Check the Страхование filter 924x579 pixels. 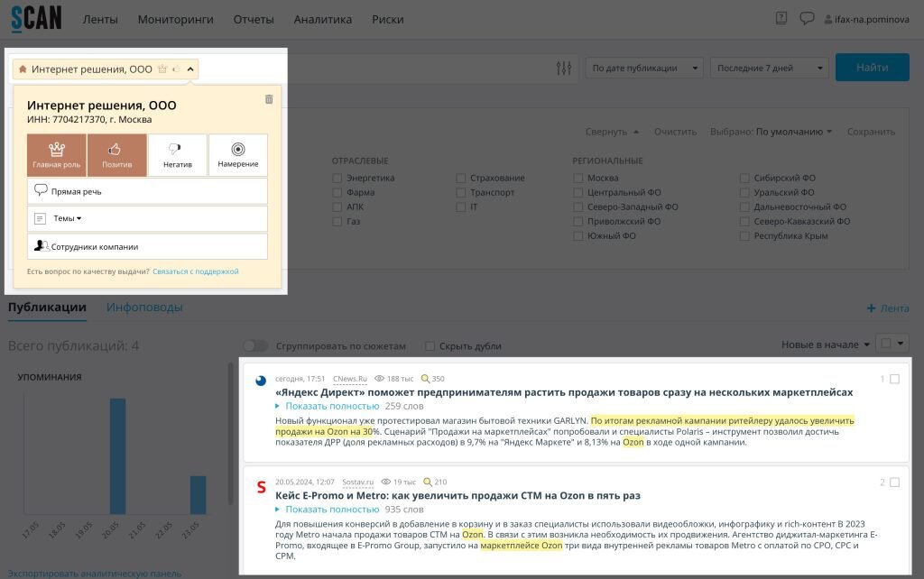click(461, 178)
